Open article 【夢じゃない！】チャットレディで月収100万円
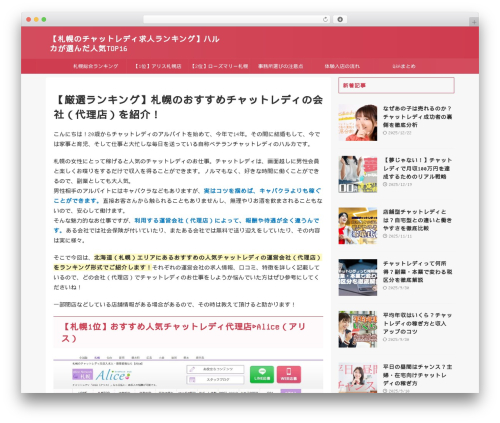This screenshot has width=500, height=423. tap(417, 168)
